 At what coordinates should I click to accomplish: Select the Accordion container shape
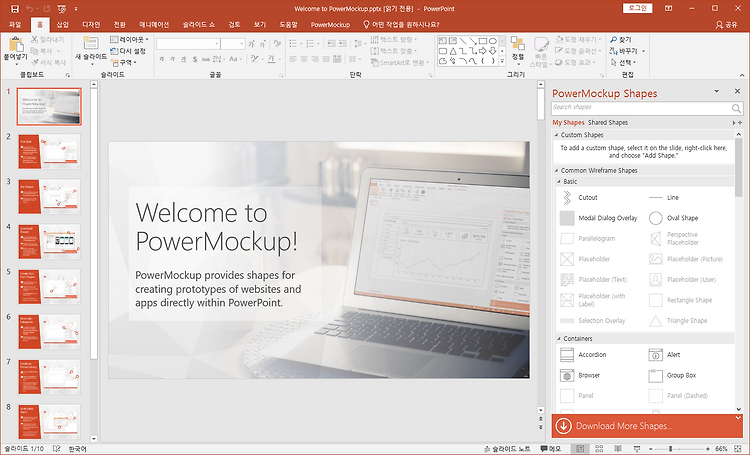pos(583,355)
